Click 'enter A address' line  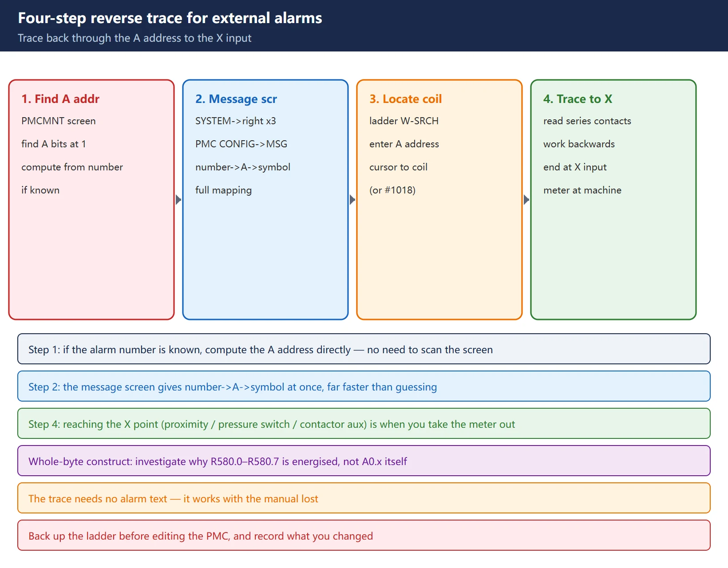pos(404,144)
